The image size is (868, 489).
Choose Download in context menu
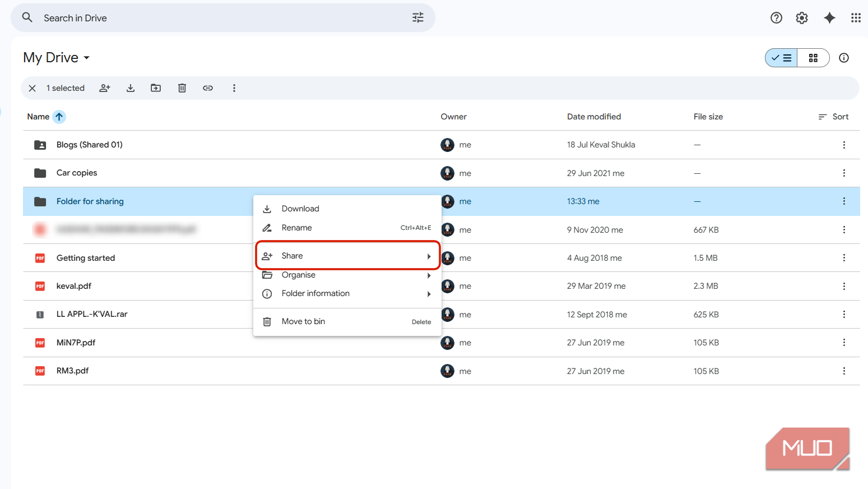point(347,209)
